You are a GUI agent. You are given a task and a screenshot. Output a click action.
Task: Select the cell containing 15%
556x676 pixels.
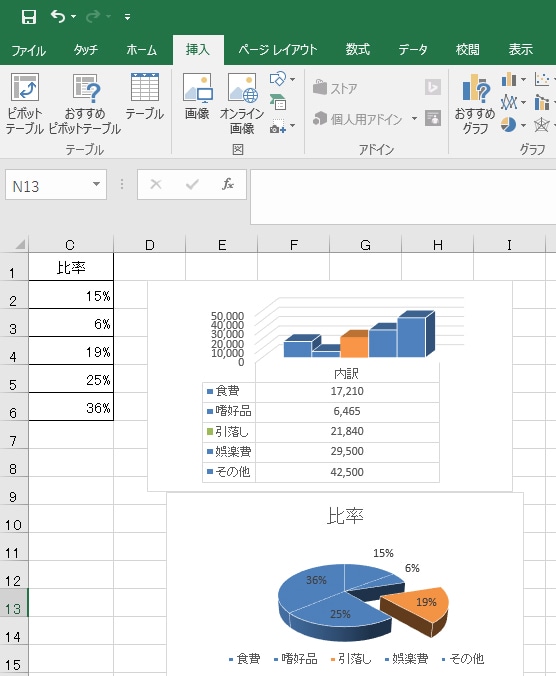(71, 295)
